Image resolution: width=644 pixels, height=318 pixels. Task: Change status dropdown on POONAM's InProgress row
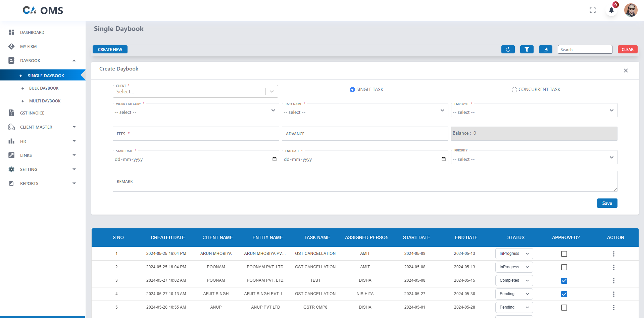point(514,267)
